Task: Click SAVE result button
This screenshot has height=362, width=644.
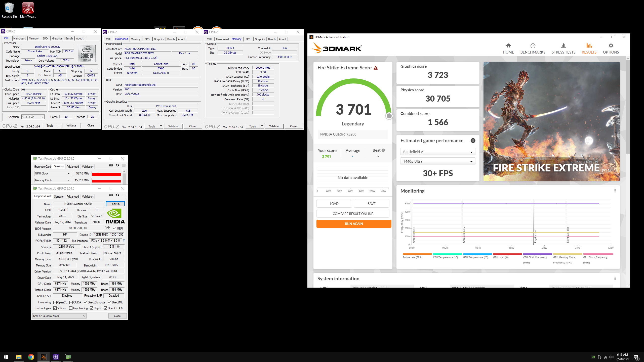Action: pyautogui.click(x=372, y=204)
